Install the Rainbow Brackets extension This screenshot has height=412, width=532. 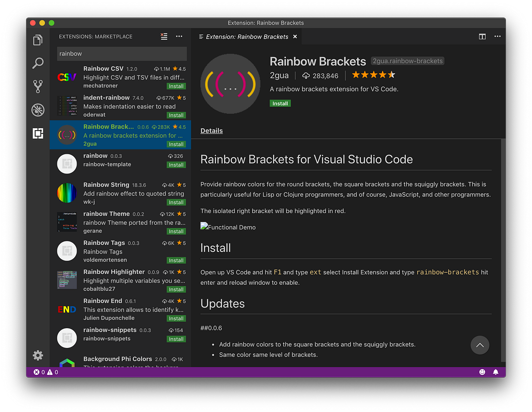click(x=280, y=104)
